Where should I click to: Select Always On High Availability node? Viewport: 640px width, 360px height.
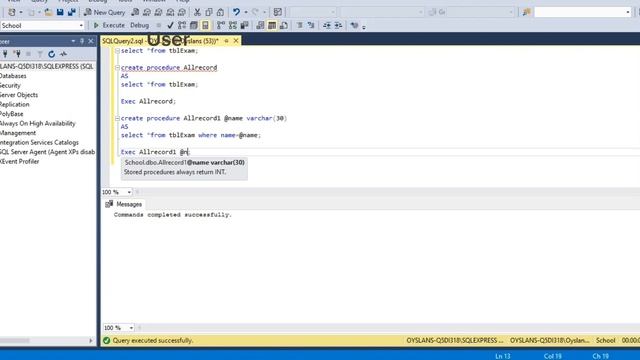click(38, 123)
